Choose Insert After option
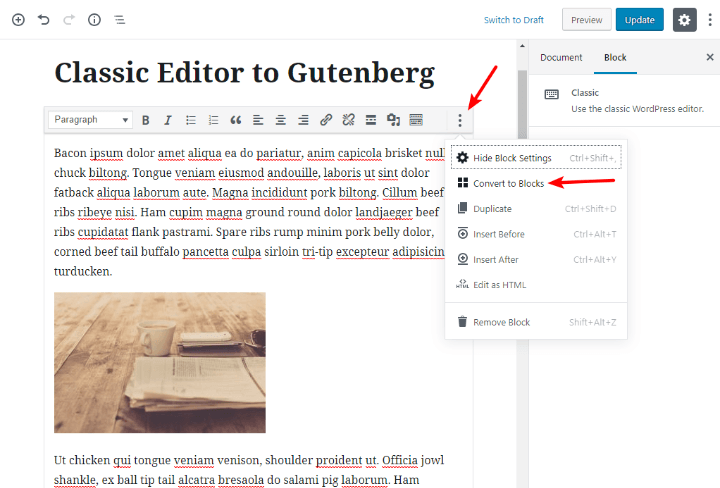Viewport: 720px width, 488px height. (536, 259)
